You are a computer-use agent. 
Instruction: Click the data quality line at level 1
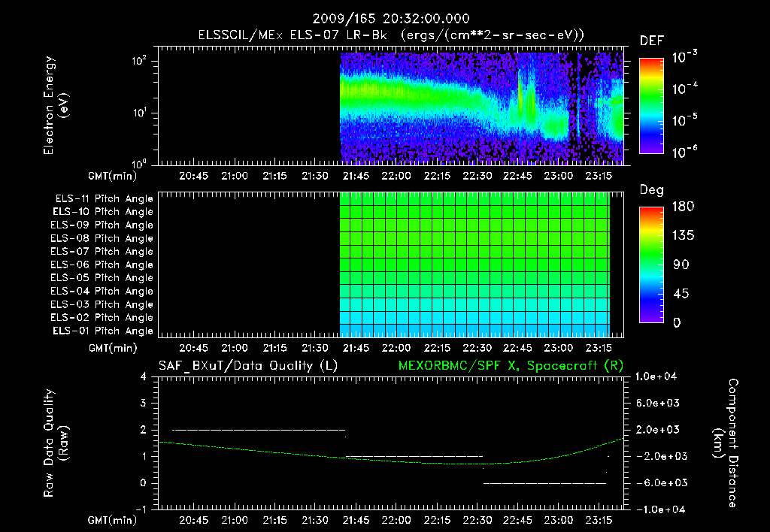coord(414,456)
